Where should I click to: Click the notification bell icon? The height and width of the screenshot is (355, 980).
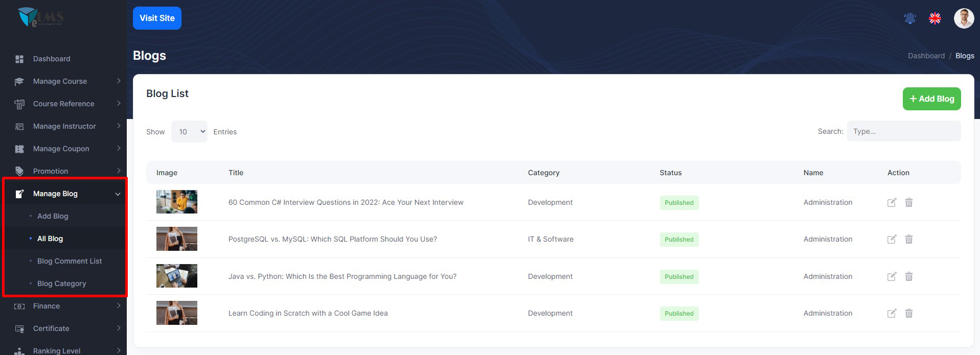910,19
